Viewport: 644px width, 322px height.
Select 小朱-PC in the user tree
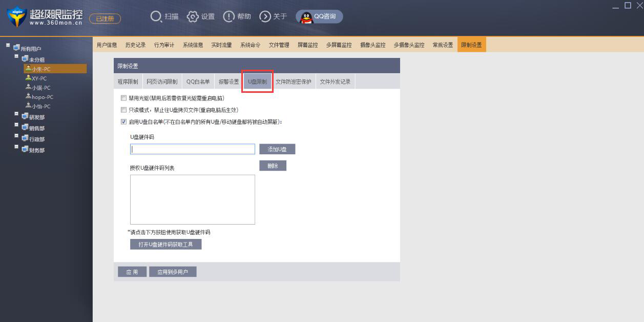[55, 69]
